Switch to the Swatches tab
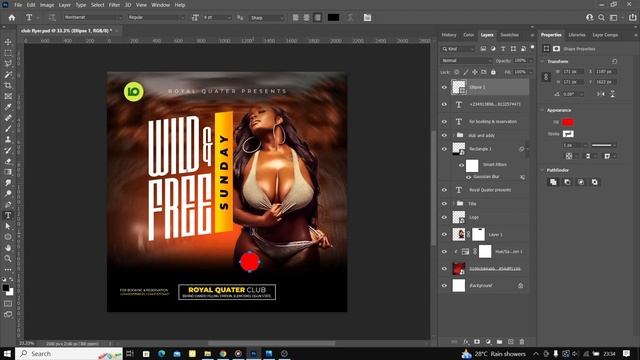 click(509, 35)
